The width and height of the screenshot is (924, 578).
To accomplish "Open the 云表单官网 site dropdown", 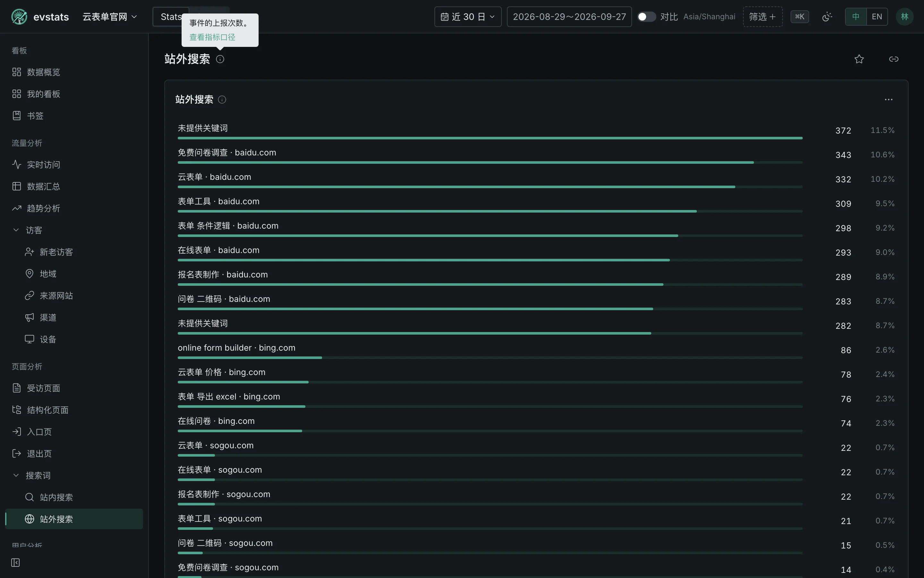I will click(110, 17).
